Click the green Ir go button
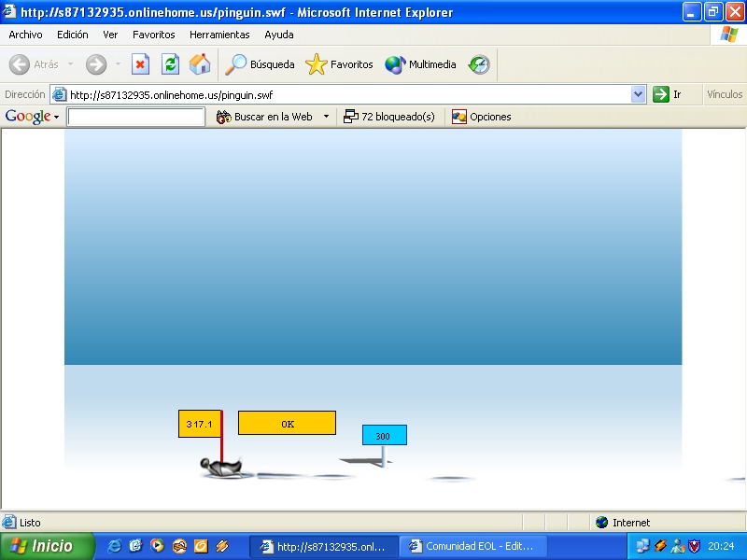This screenshot has height=560, width=747. [x=668, y=94]
